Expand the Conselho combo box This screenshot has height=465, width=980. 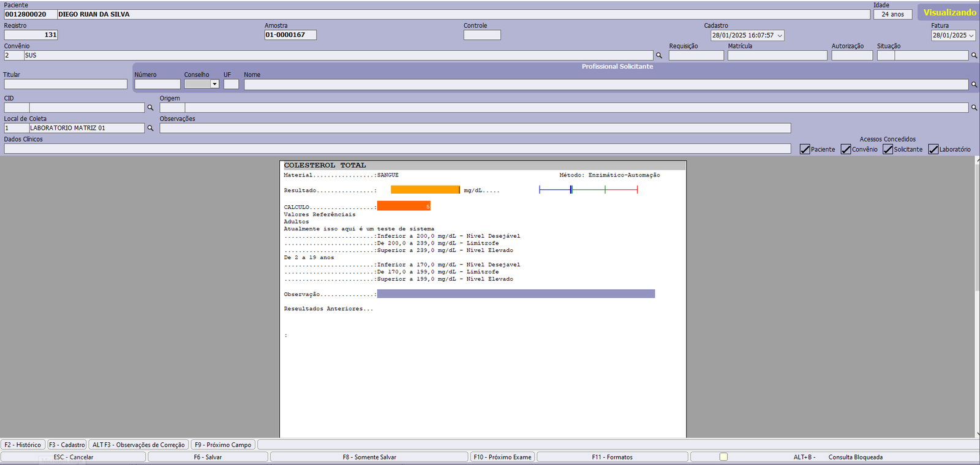tap(214, 85)
